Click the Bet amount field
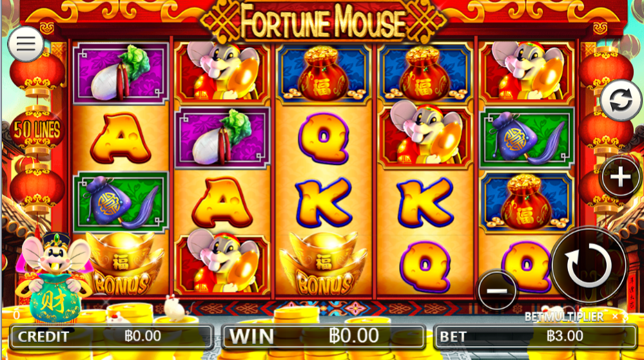This screenshot has width=644, height=360. [535, 337]
